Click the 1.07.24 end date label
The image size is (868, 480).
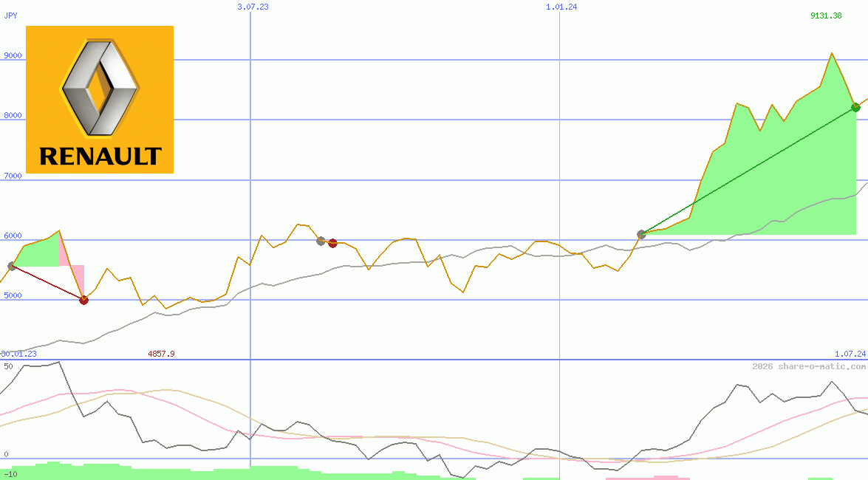(850, 354)
